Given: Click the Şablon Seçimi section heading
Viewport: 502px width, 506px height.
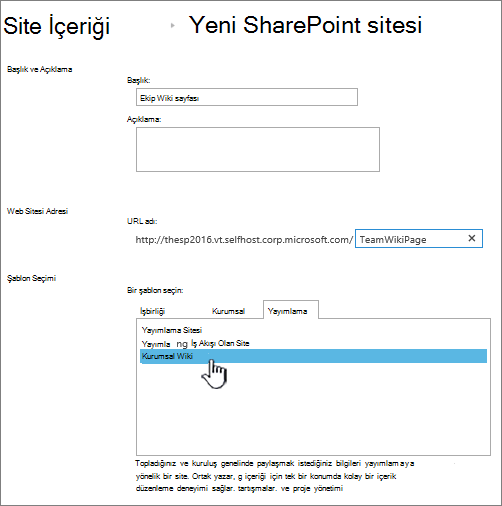Looking at the screenshot, I should pyautogui.click(x=31, y=278).
